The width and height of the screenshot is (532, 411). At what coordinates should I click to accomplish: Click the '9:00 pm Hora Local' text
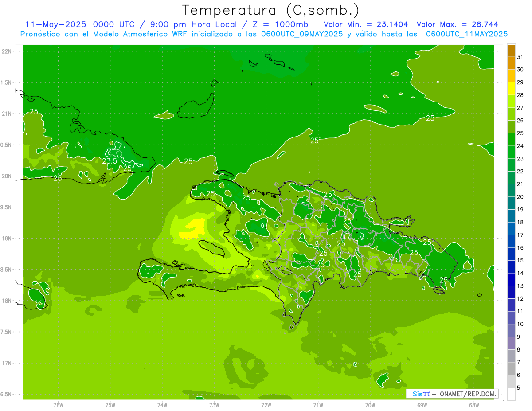(x=192, y=24)
